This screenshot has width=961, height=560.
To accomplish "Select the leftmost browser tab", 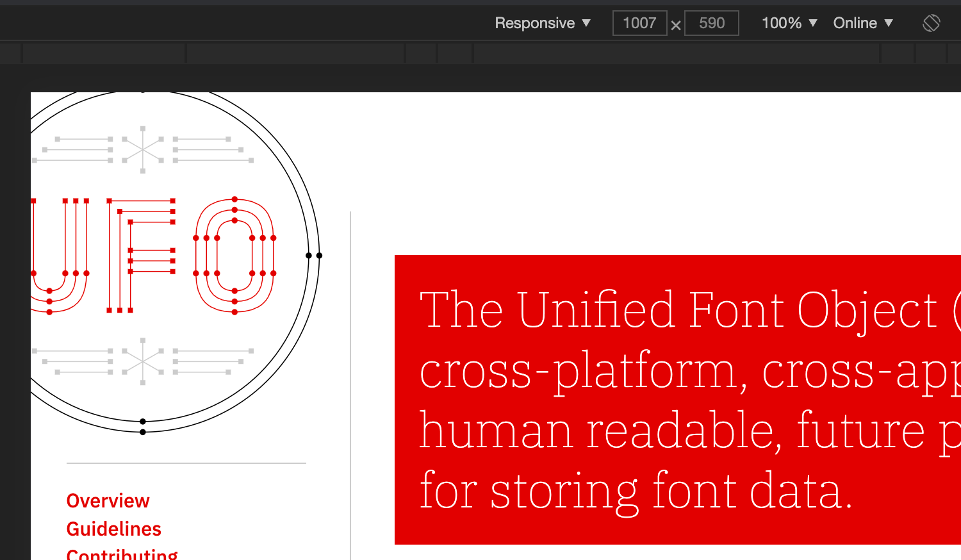I will [x=103, y=53].
